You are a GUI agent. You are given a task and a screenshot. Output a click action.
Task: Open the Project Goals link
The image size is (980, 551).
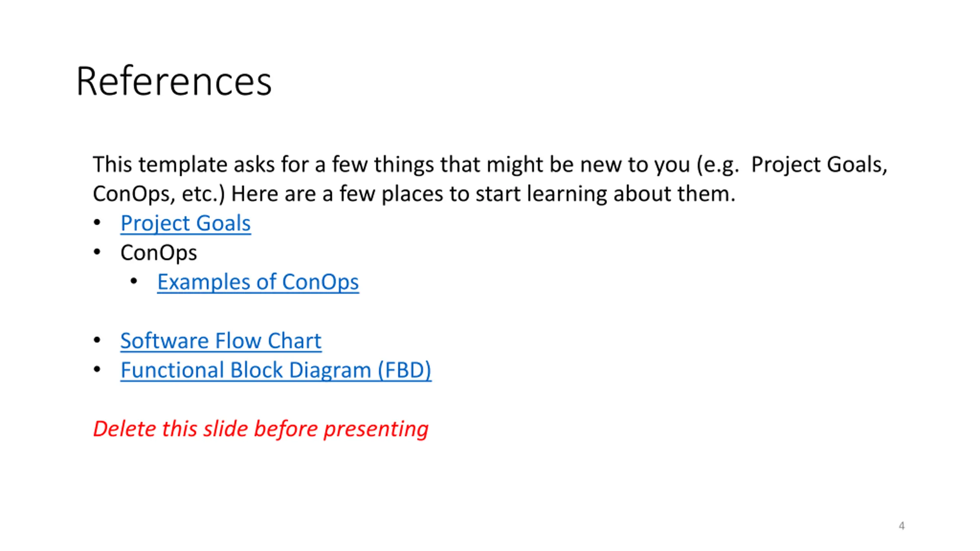(186, 223)
